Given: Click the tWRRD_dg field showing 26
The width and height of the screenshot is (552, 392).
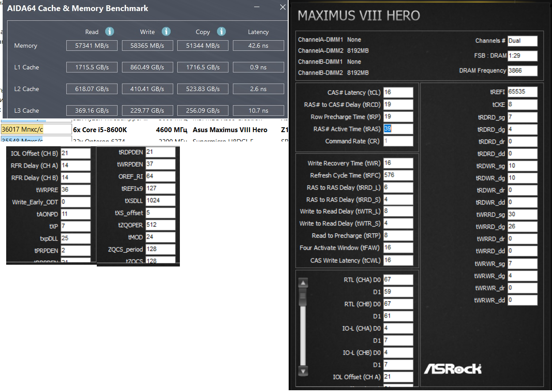Looking at the screenshot, I should point(522,226).
